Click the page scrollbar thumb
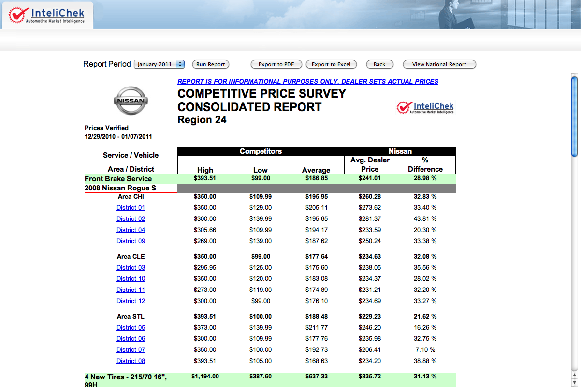Image resolution: width=581 pixels, height=392 pixels. click(574, 116)
